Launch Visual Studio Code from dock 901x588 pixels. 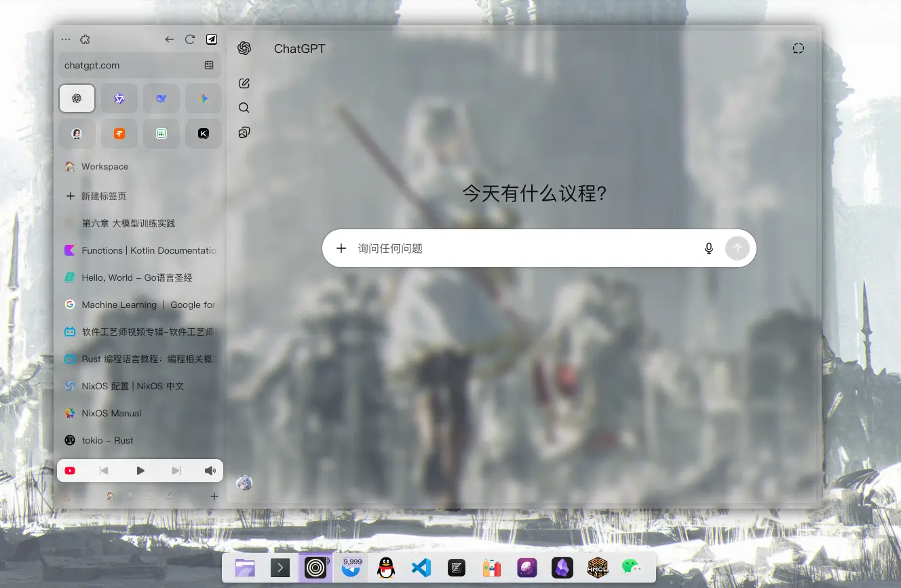coord(421,567)
